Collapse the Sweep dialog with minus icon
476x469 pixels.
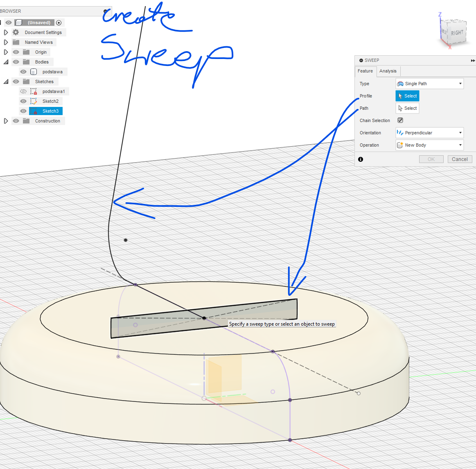click(x=361, y=60)
